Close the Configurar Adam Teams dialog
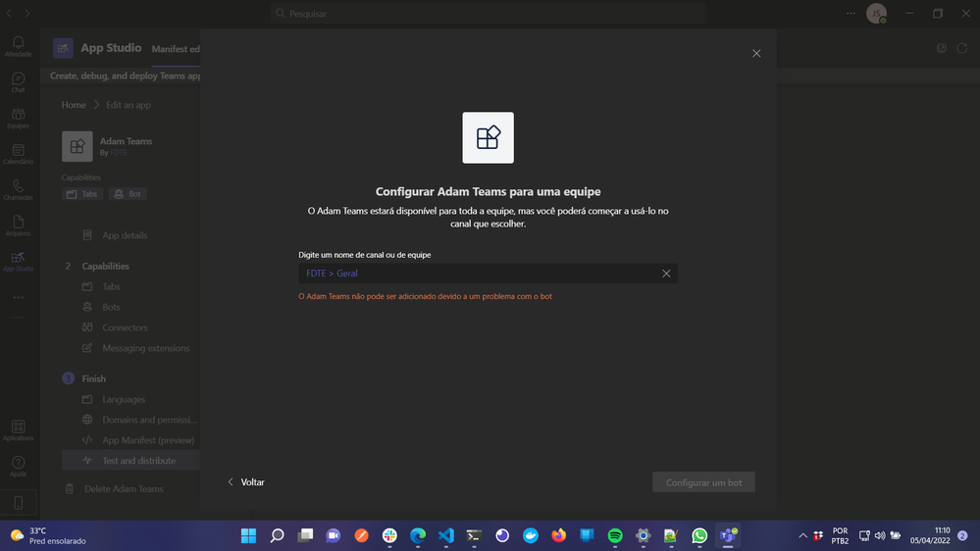The height and width of the screenshot is (551, 980). 756,53
